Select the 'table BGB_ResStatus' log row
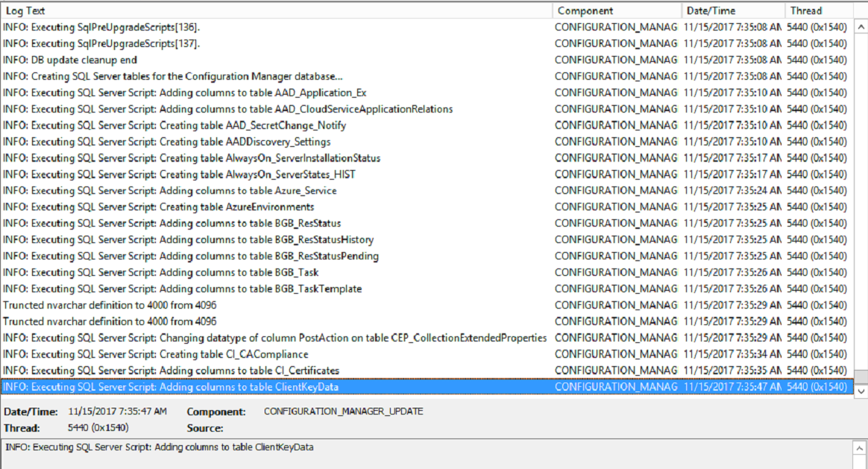This screenshot has width=868, height=469. pyautogui.click(x=427, y=223)
